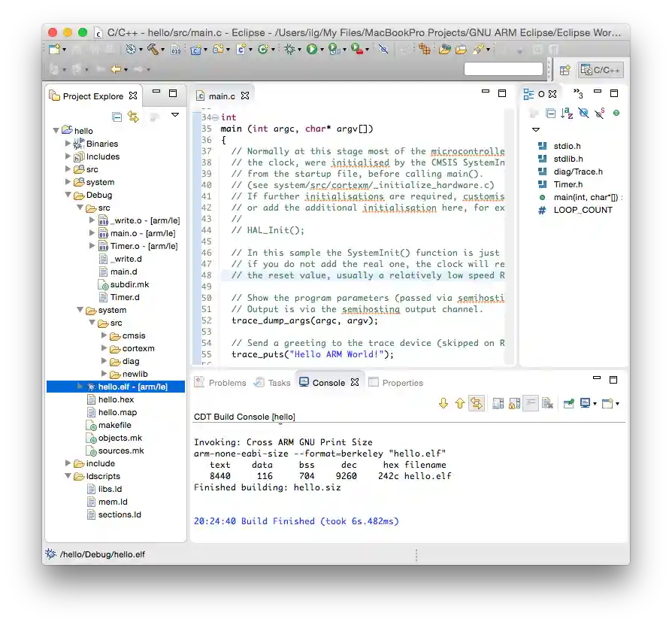
Task: Toggle Word Wrap in Console toolbar
Action: tap(531, 404)
